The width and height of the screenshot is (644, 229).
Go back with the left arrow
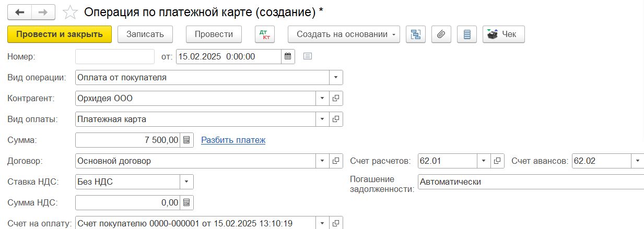tap(20, 12)
